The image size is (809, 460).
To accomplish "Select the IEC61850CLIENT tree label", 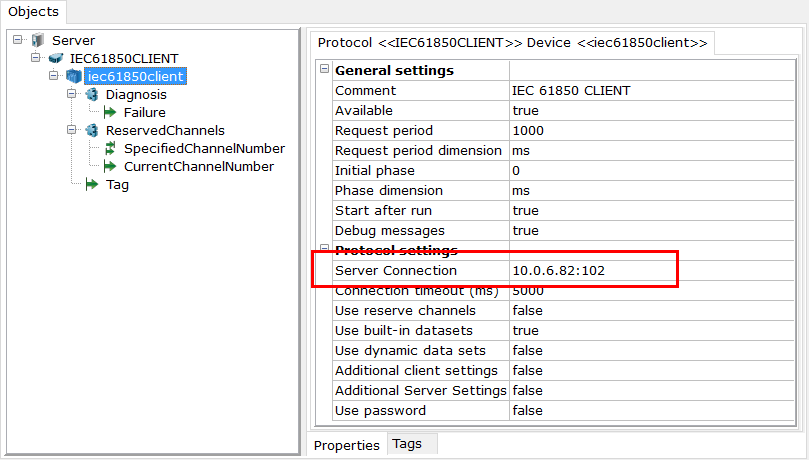I will 124,58.
